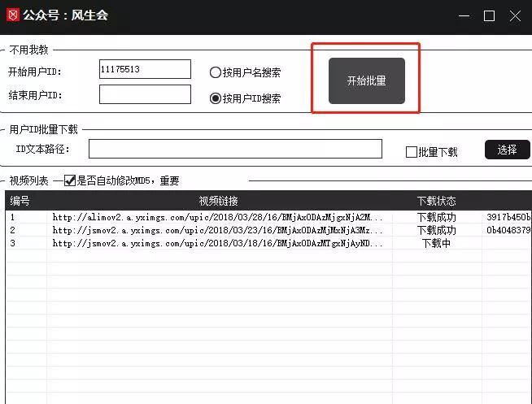Viewport: 532px width, 404px height.
Task: Click hash value 0b4048379
Action: (x=508, y=230)
